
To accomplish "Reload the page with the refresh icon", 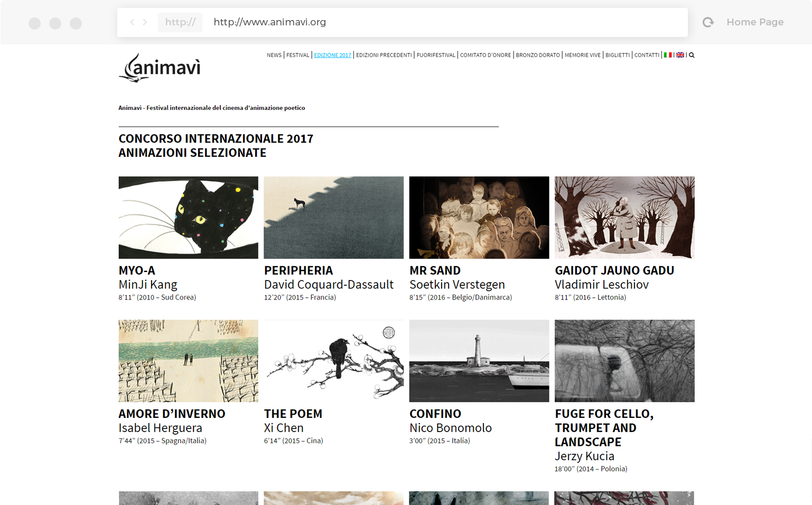I will tap(708, 22).
